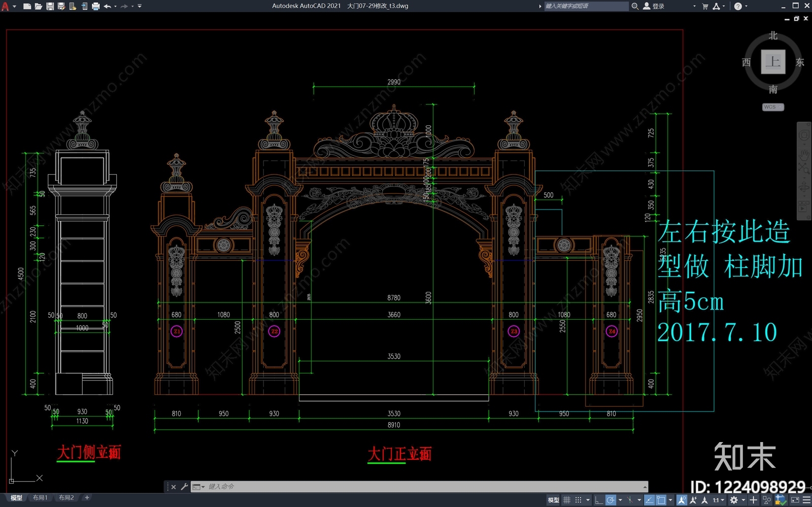812x507 pixels.
Task: Create a new drawing file
Action: tap(27, 7)
